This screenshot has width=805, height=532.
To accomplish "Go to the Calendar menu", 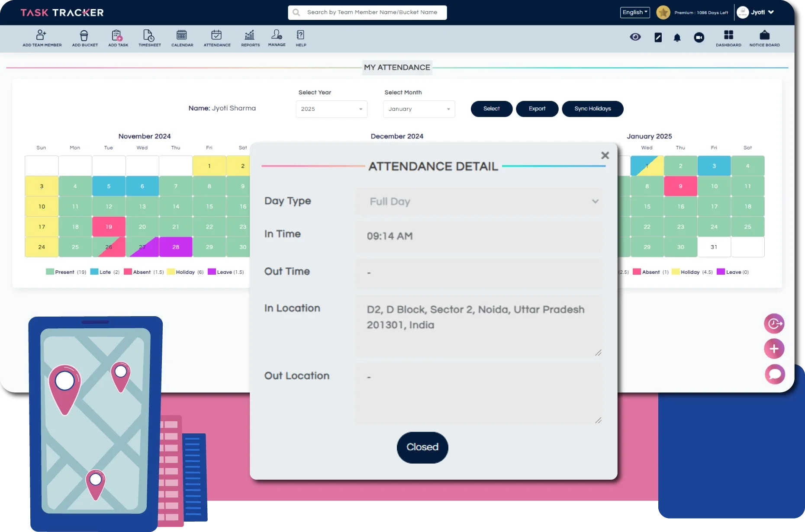I will point(182,38).
